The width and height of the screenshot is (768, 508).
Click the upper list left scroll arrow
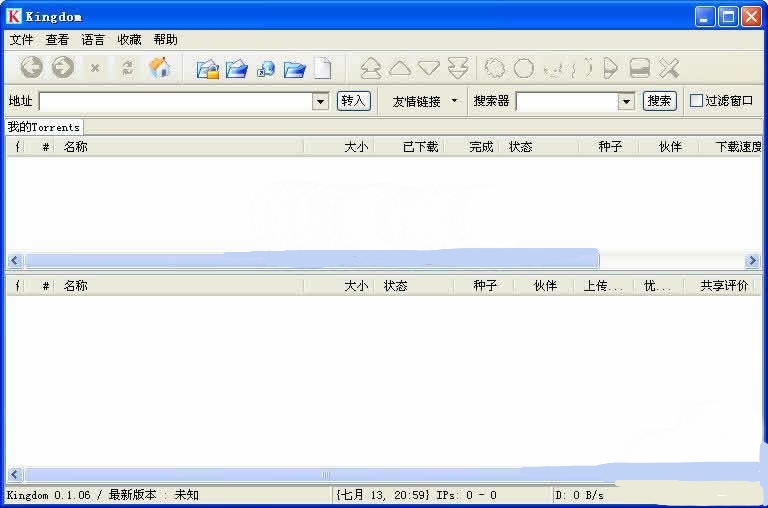point(15,261)
